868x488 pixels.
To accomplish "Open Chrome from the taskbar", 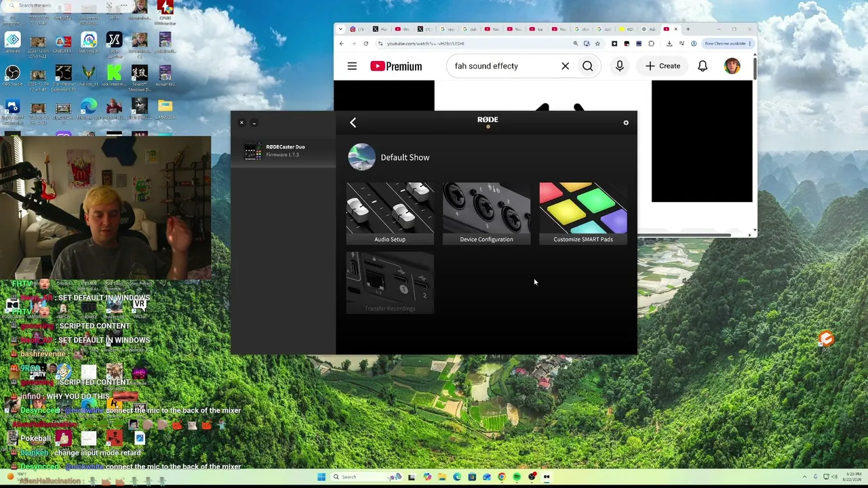I will click(x=502, y=476).
